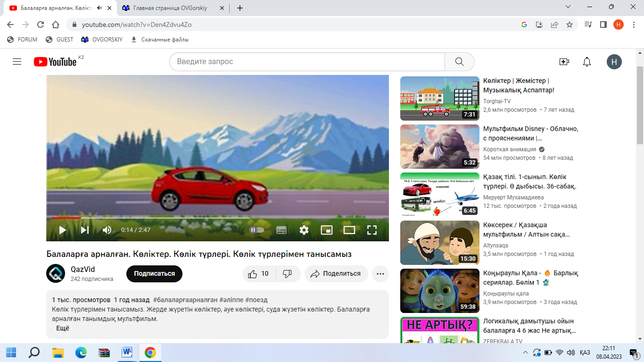This screenshot has width=644, height=362.
Task: Open the Windows Start menu
Action: click(x=11, y=353)
